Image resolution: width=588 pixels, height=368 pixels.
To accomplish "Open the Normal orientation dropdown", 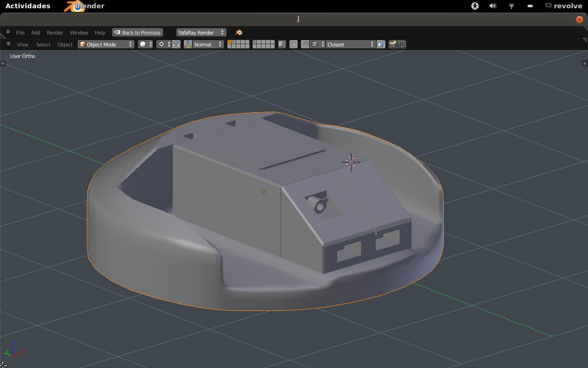I will click(208, 45).
